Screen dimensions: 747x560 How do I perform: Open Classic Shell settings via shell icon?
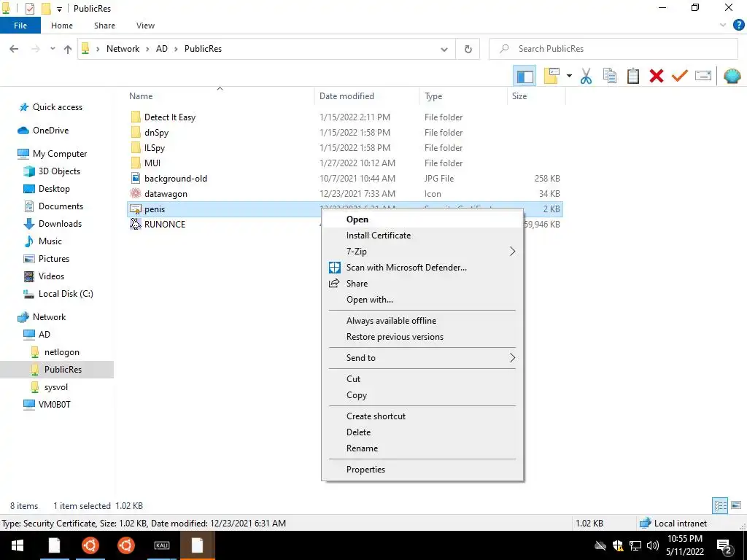point(732,76)
